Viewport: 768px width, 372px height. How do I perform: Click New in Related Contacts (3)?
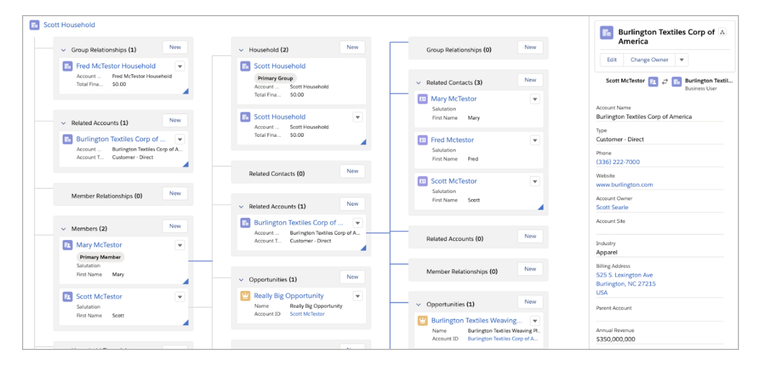(x=530, y=80)
